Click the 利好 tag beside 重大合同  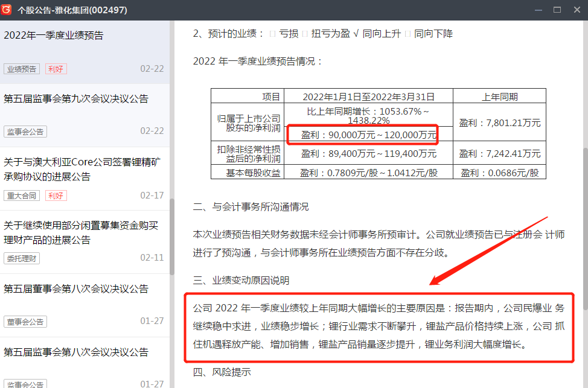pos(56,196)
